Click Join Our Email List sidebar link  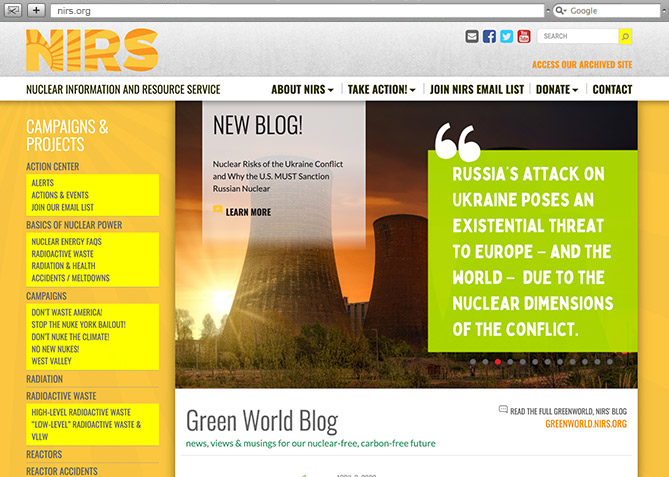click(62, 207)
